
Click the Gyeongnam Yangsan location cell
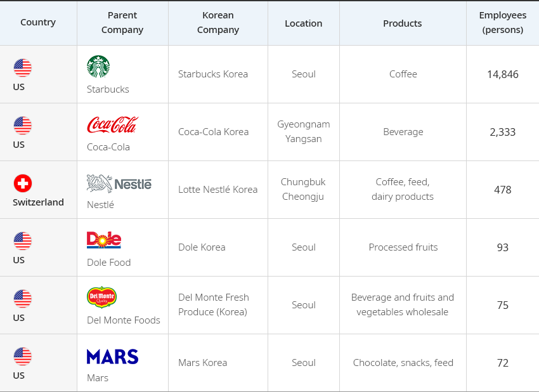(304, 132)
